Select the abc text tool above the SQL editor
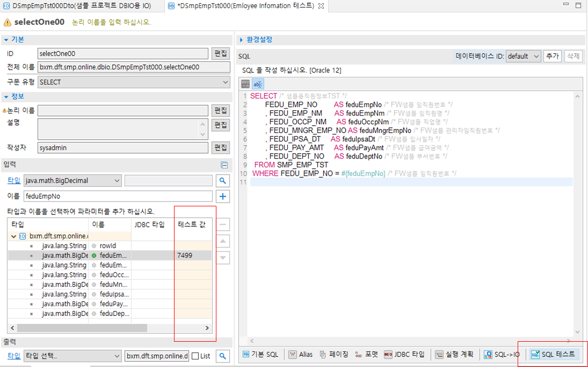The height and width of the screenshot is (367, 588). coord(258,84)
